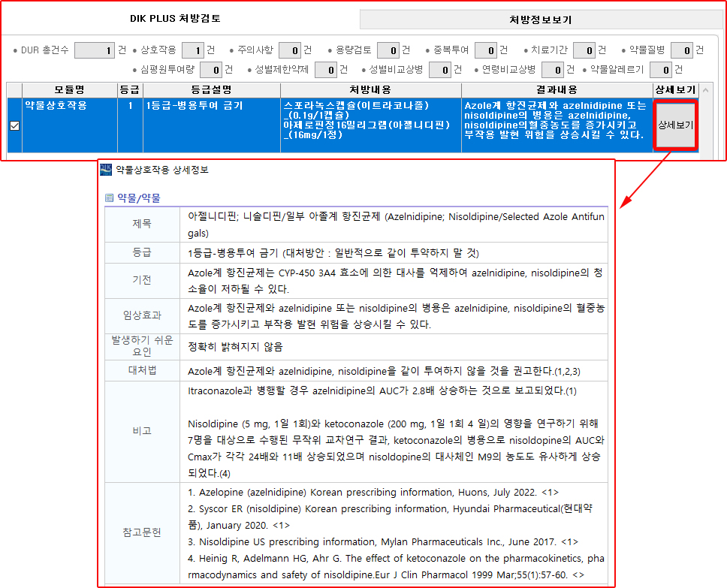Viewport: 727px width, 588px height.
Task: Click the DIK Plus icon in the detail window title
Action: coord(106,170)
